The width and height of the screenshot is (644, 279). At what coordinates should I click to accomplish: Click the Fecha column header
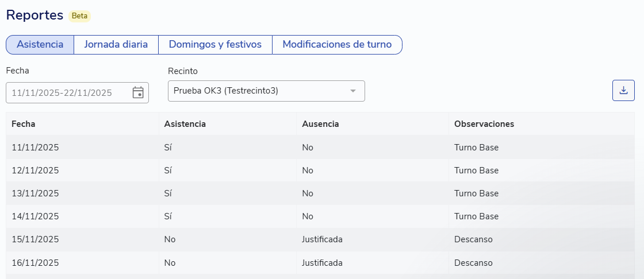[x=24, y=123]
